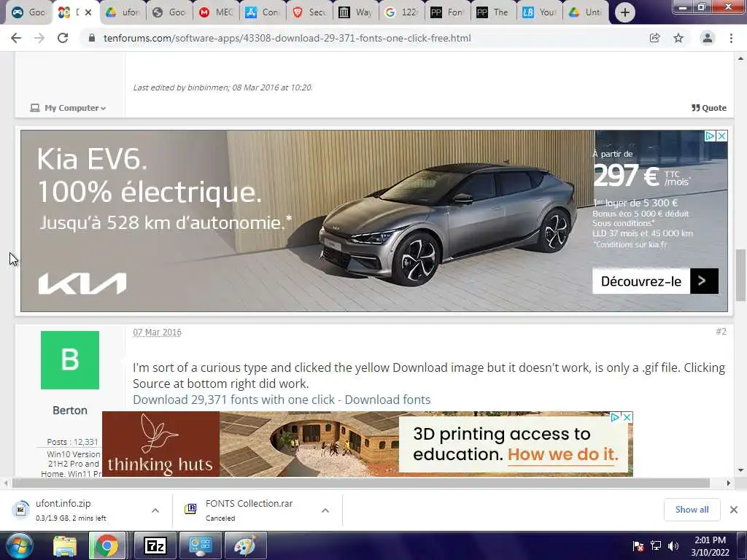Screen dimensions: 747x560
Task: Click the Kia logo in ad
Action: pyautogui.click(x=82, y=284)
